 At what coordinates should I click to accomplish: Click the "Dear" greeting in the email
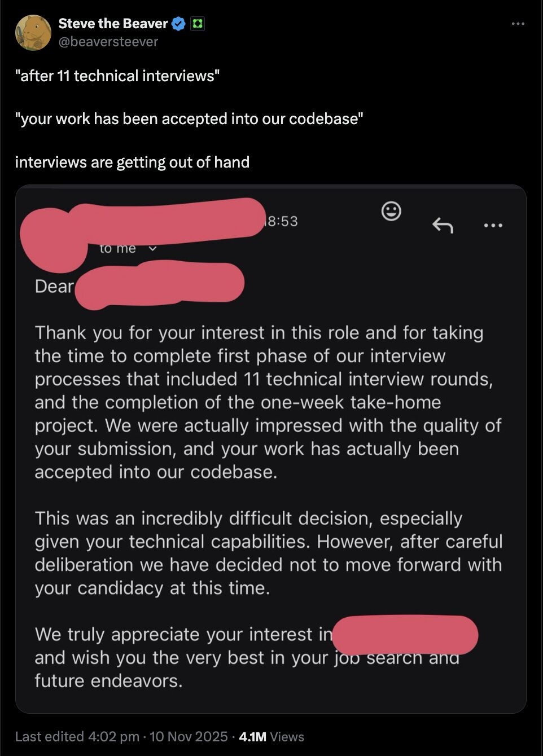coord(54,287)
